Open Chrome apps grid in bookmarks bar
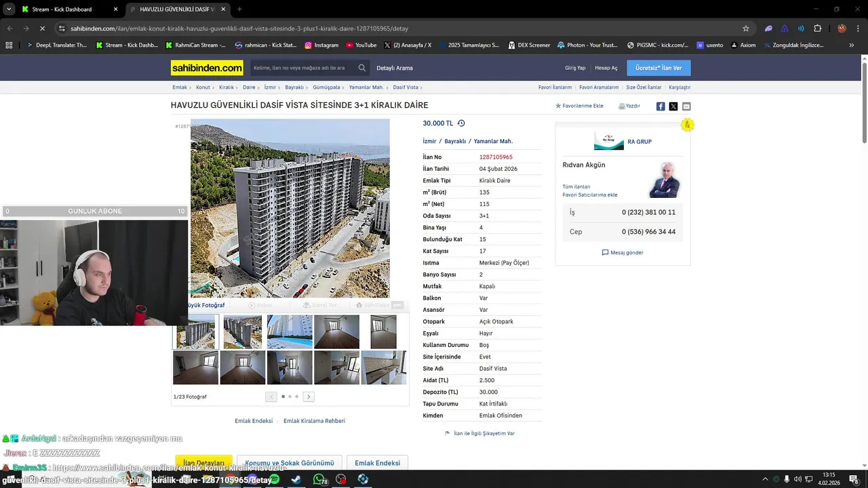The width and height of the screenshot is (868, 488). (9, 45)
